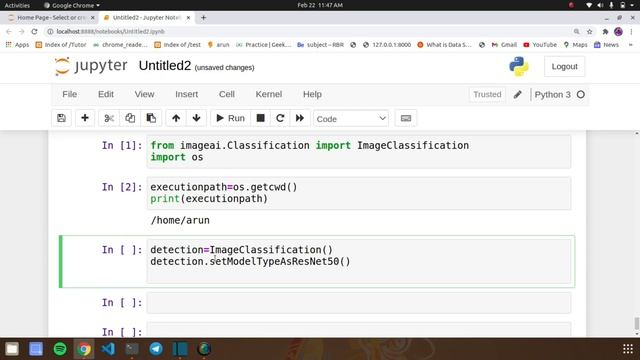Click the pencil edit mode indicator icon
The height and width of the screenshot is (360, 640).
(518, 95)
